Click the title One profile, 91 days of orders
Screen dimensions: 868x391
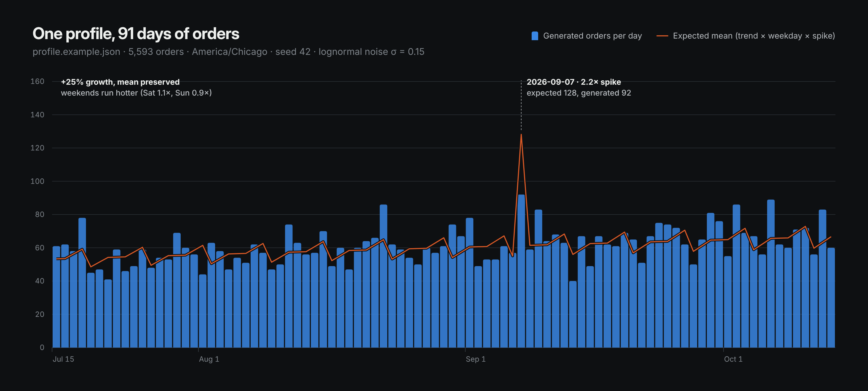(x=136, y=34)
